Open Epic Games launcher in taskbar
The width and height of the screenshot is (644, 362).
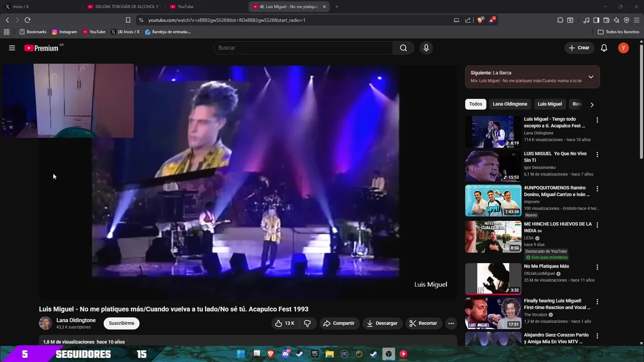[x=315, y=354]
